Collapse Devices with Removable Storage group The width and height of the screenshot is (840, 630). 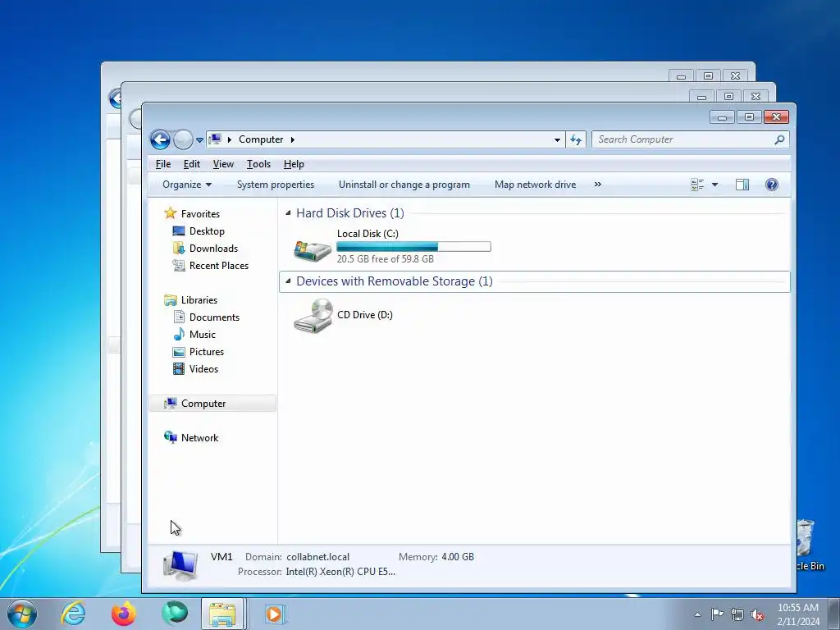tap(288, 281)
